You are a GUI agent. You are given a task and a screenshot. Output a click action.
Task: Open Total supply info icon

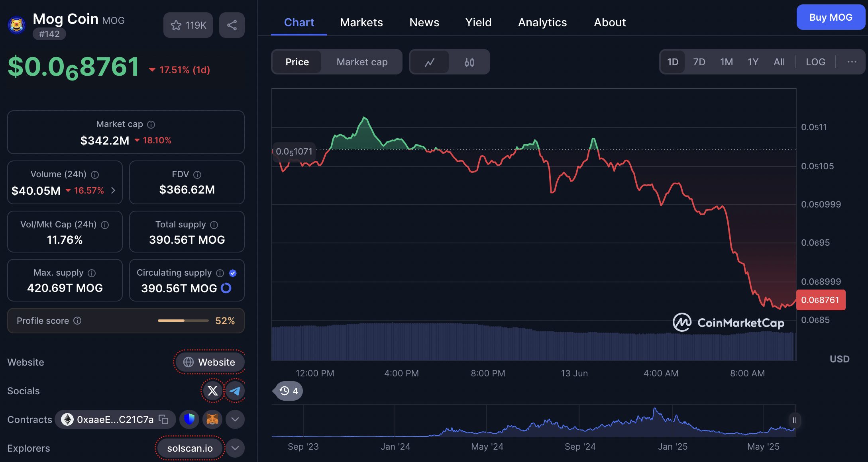tap(214, 225)
